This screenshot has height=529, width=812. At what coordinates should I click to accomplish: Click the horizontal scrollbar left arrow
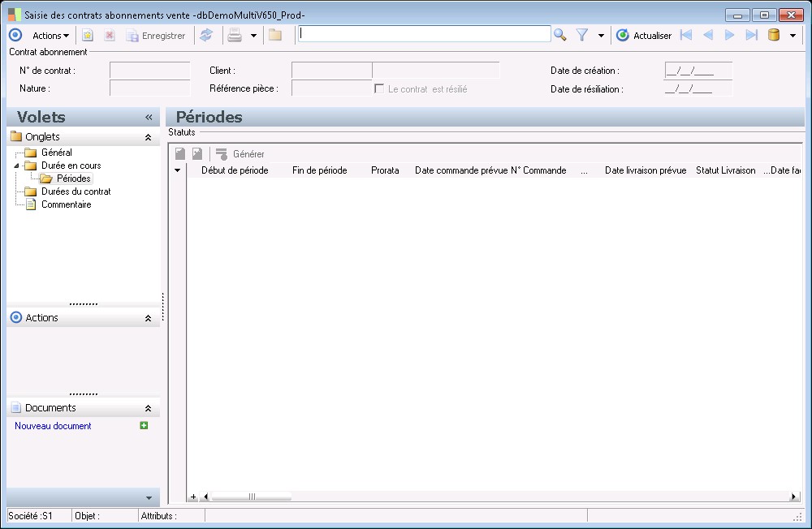tap(205, 497)
